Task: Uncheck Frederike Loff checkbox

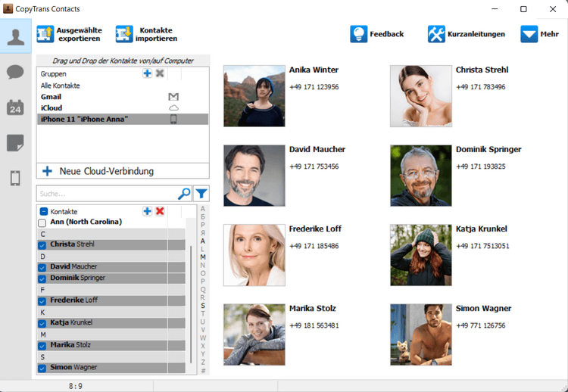Action: click(x=42, y=300)
